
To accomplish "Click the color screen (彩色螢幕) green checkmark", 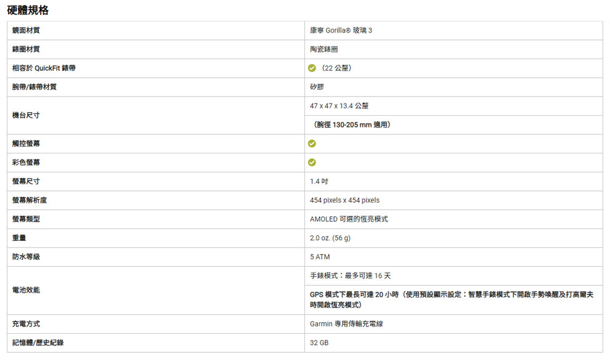I will point(312,163).
